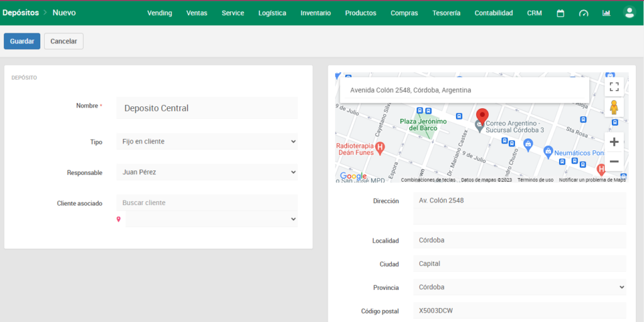Screen dimensions: 644x322
Task: Open the Logística menu
Action: click(272, 13)
